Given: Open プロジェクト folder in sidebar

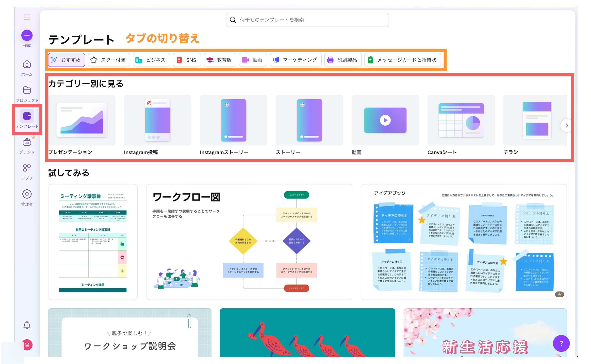Looking at the screenshot, I should pyautogui.click(x=27, y=94).
